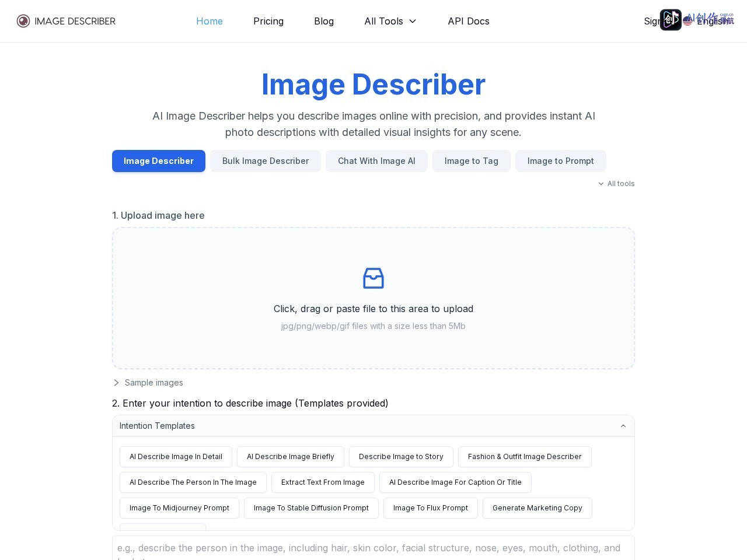
Task: Go to the Home menu item
Action: tap(210, 21)
